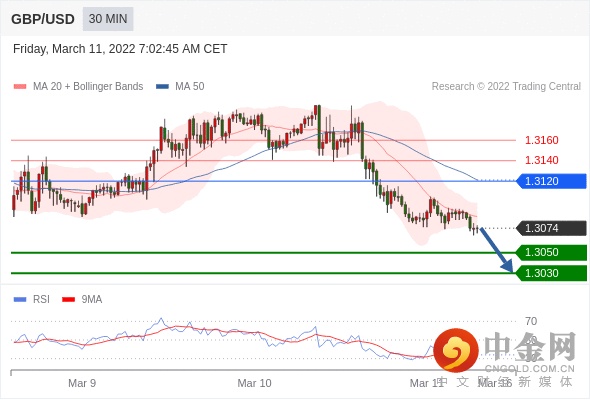
Task: Click the Research © 2022 Trading Central credit
Action: click(506, 87)
